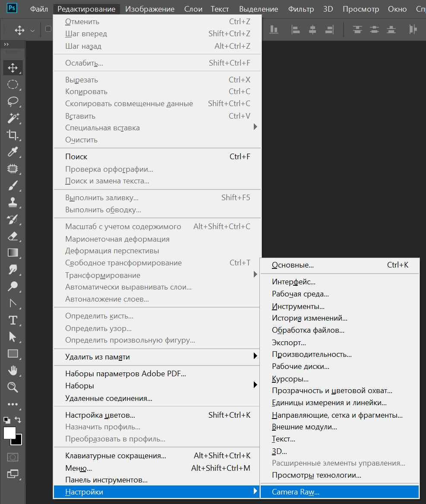This screenshot has width=426, height=504.
Task: Open the Edit Toolbar three-dots icon
Action: (13, 404)
